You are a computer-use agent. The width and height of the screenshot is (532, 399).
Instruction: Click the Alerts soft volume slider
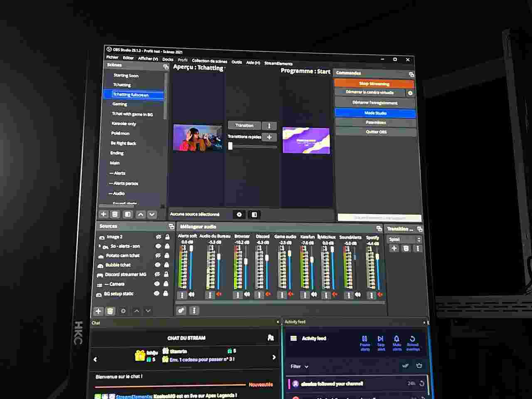[x=191, y=266]
